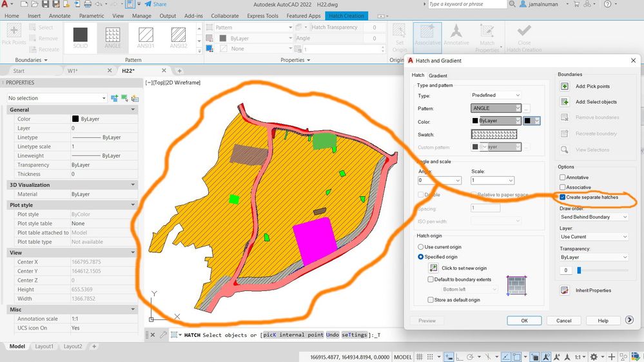
Task: Click the OK button
Action: 524,321
